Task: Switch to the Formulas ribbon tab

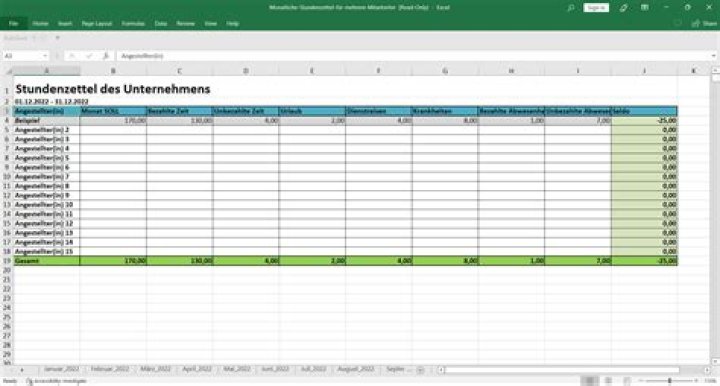Action: coord(133,23)
